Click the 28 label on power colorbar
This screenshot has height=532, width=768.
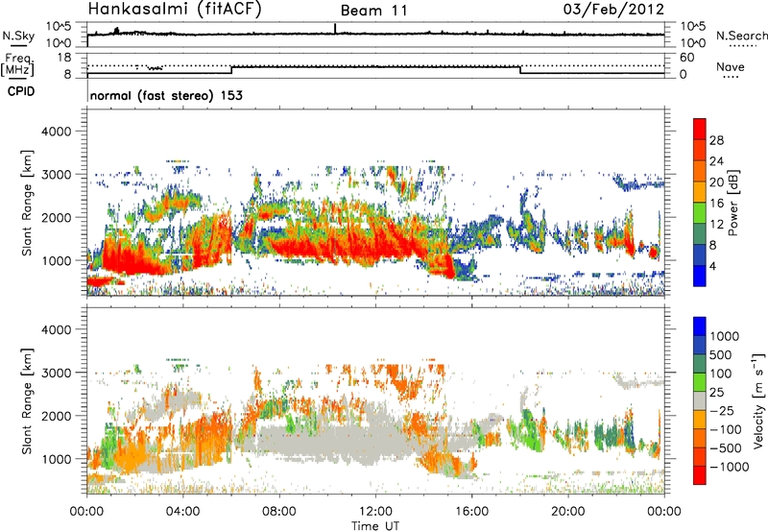pos(716,140)
